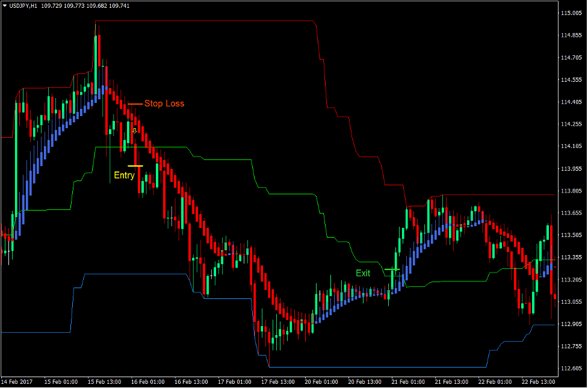Click the Entry annotation label

(x=123, y=176)
